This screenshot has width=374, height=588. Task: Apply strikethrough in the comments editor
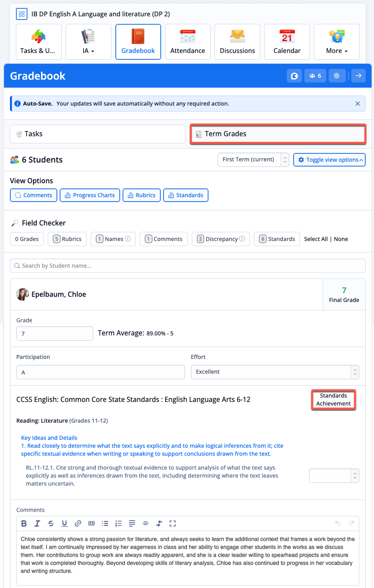[x=51, y=523]
